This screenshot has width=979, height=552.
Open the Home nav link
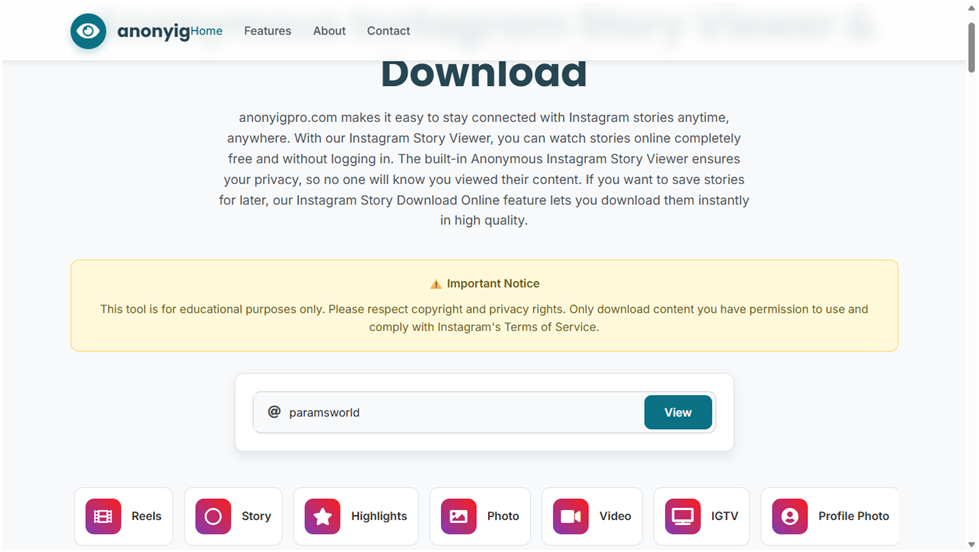(207, 31)
